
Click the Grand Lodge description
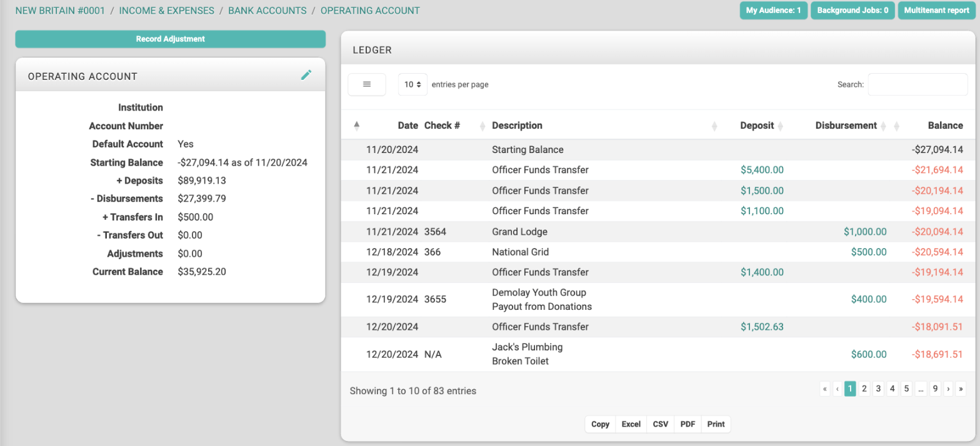pos(520,232)
